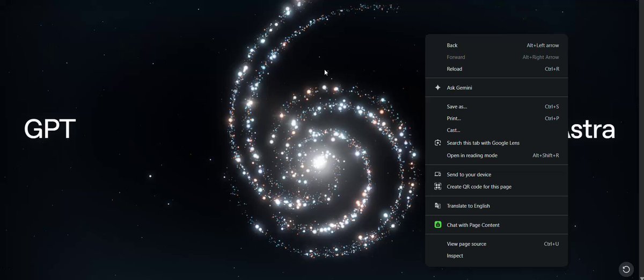Click the send-to-device icon
The height and width of the screenshot is (280, 644).
click(x=437, y=175)
